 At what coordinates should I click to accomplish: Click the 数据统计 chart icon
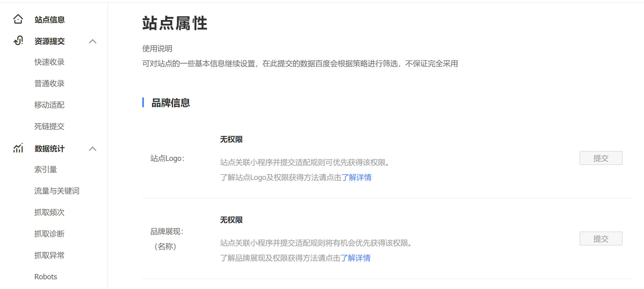(18, 148)
